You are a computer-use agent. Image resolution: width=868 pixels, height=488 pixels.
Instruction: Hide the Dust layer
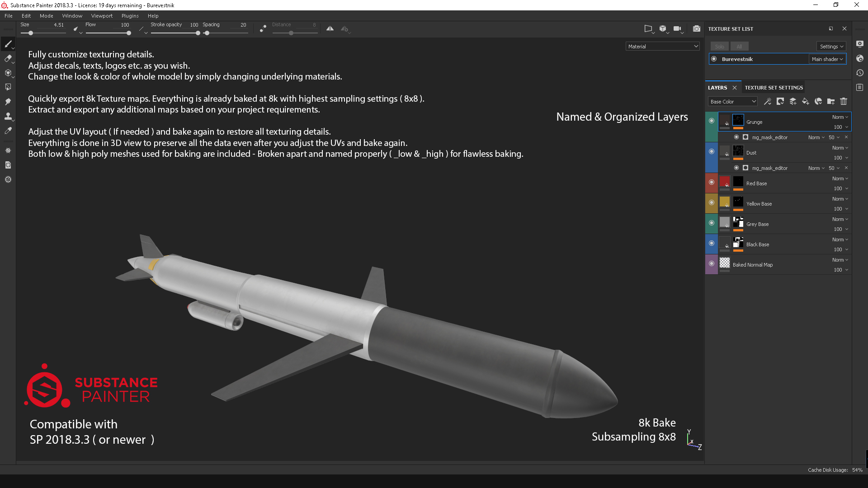(x=711, y=151)
